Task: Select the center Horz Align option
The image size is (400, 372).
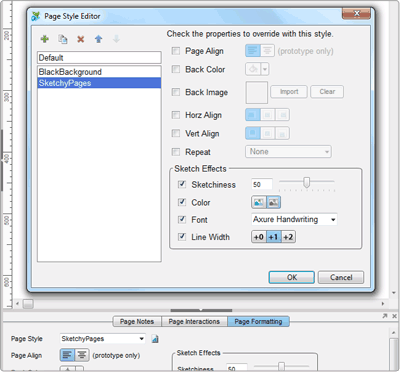Action: tap(267, 115)
